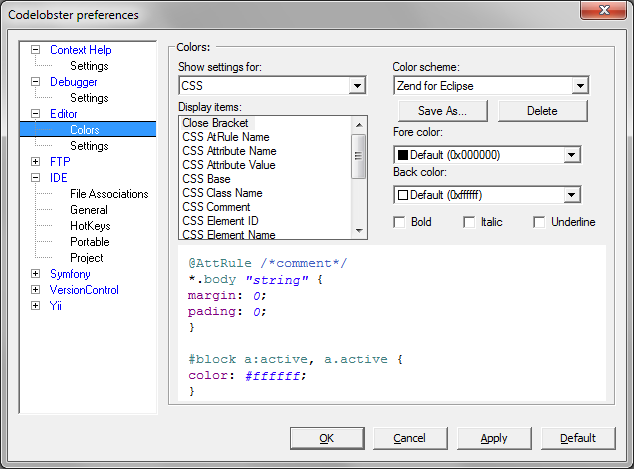Select Context Help in the tree

click(80, 50)
